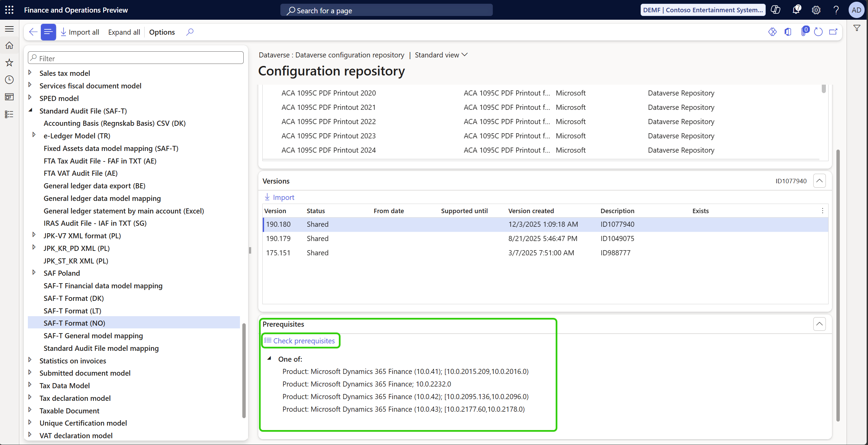This screenshot has width=868, height=445.
Task: Select version 175.151 row
Action: 545,253
